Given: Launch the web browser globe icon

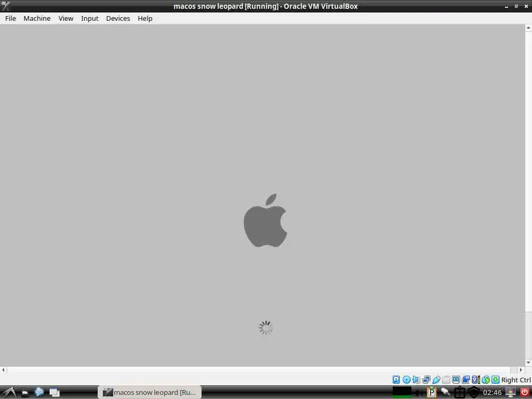Looking at the screenshot, I should click(x=39, y=392).
